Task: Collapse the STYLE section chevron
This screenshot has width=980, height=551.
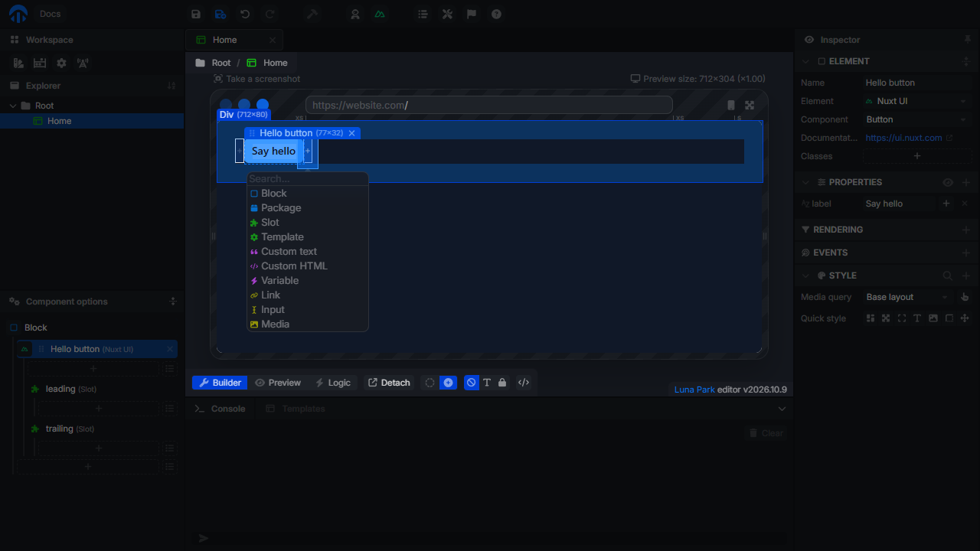Action: (805, 275)
